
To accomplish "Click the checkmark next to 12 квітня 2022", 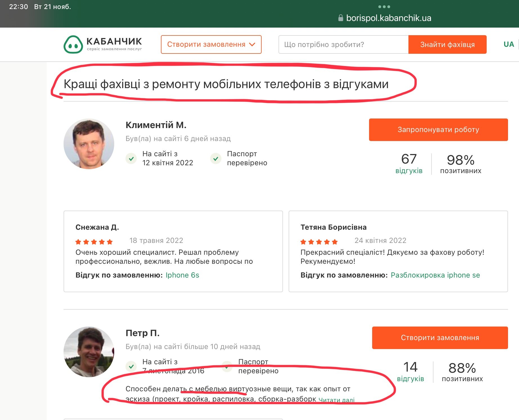I will [x=131, y=158].
